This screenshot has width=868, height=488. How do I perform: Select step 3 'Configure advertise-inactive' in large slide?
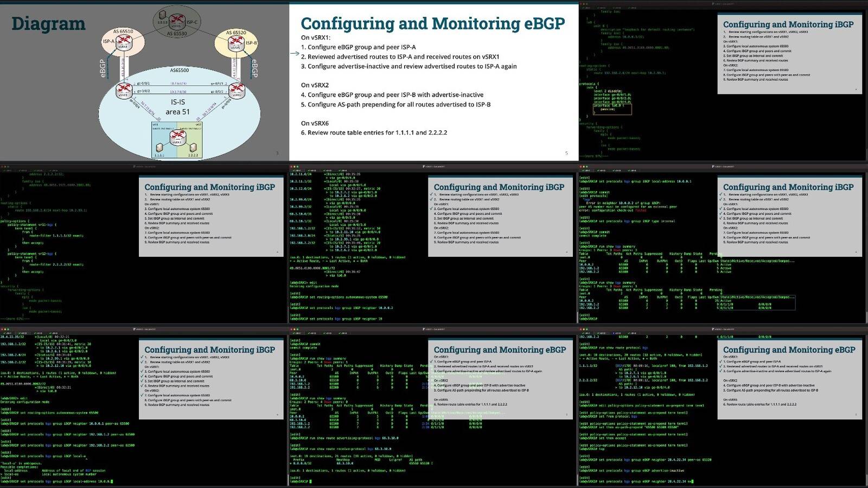pyautogui.click(x=409, y=66)
